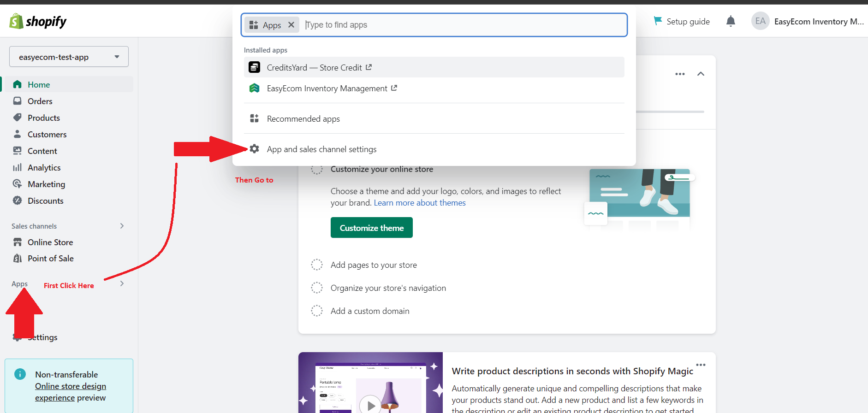The width and height of the screenshot is (868, 413).
Task: Click the Customers person icon
Action: [x=18, y=134]
